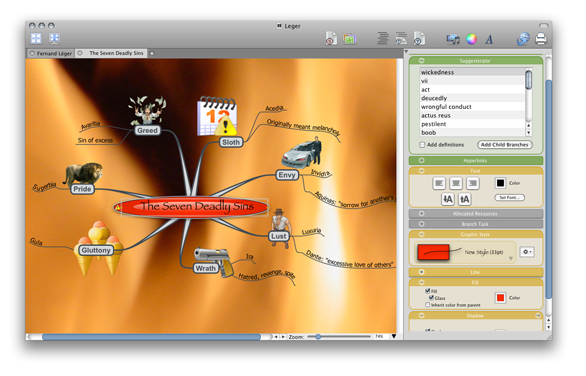Click the Add Child Branches button

coord(505,145)
